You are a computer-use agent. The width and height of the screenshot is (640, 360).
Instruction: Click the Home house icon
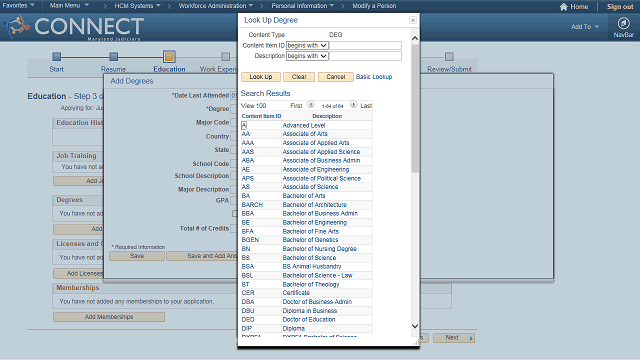[564, 7]
